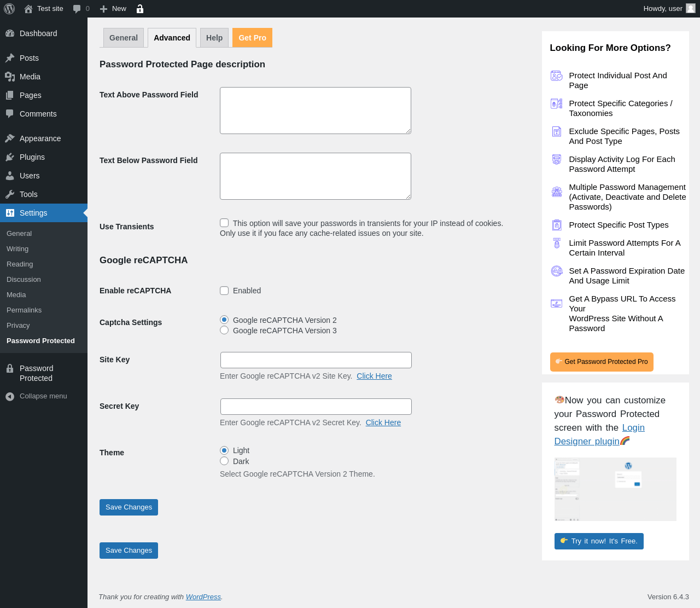Click the Comments sidebar icon
Viewport: 700px width, 608px height.
[x=10, y=114]
